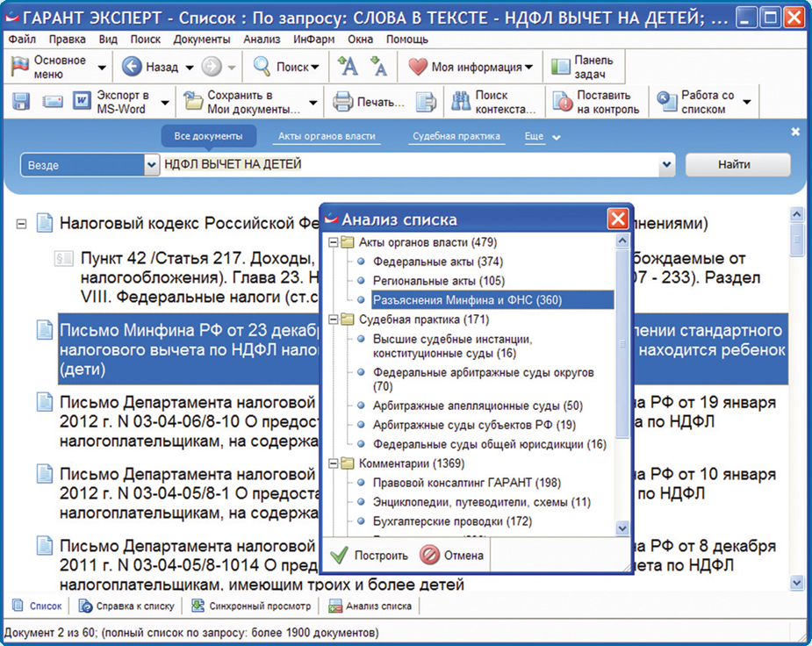Open the Основное меню panel
This screenshot has height=646, width=812.
coord(53,66)
